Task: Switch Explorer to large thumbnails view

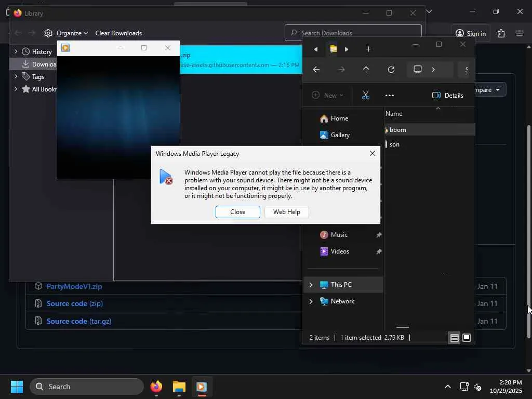Action: [x=467, y=338]
